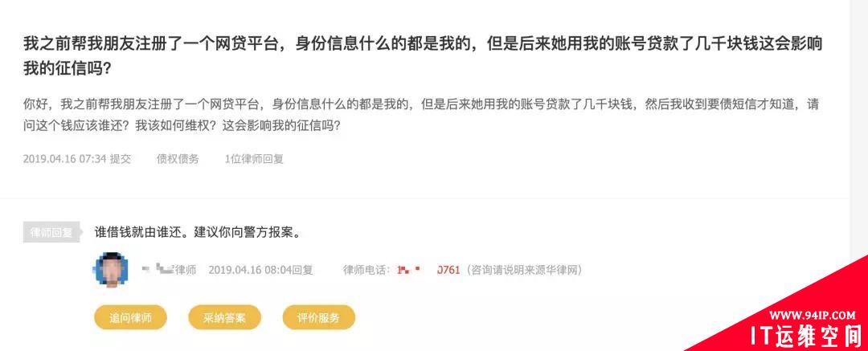
Task: Click the red lawyer phone number ending 0761
Action: click(428, 270)
